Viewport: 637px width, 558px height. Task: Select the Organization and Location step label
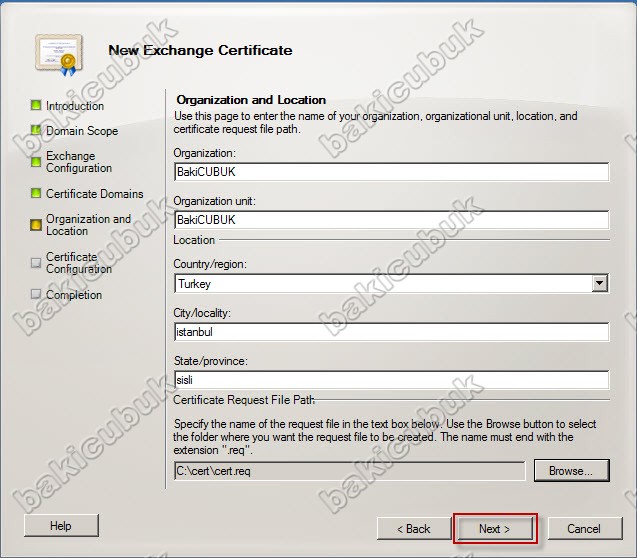[89, 225]
